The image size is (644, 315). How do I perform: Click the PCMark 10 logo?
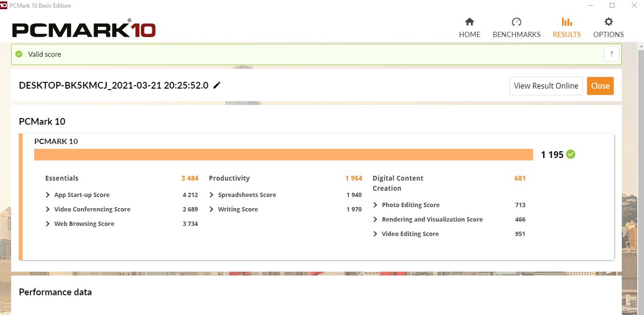[84, 30]
